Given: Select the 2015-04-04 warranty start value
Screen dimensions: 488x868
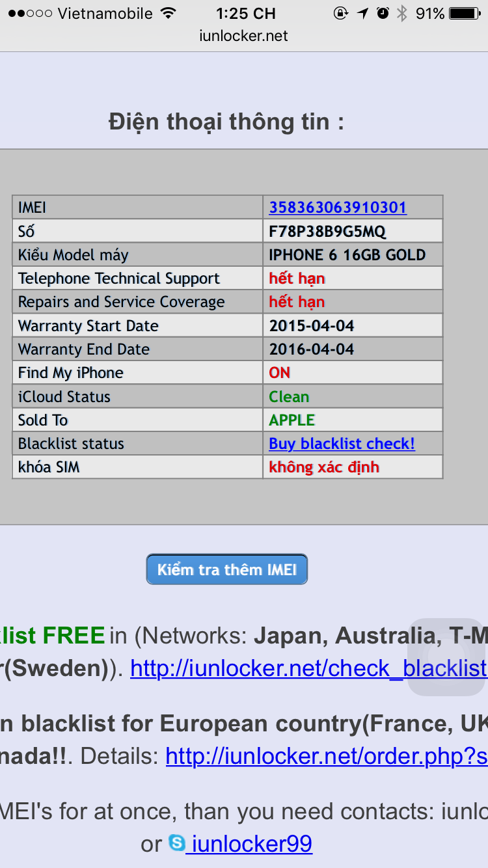Looking at the screenshot, I should point(312,325).
